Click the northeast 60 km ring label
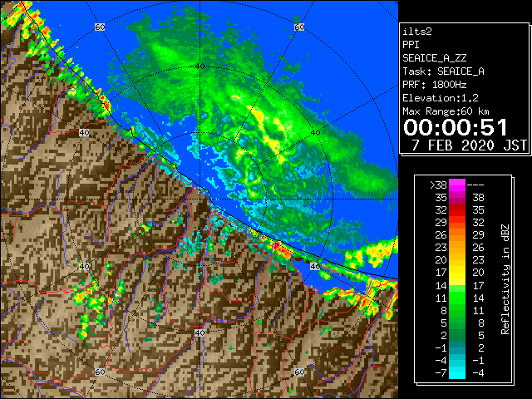The width and height of the screenshot is (532, 399). tap(299, 27)
